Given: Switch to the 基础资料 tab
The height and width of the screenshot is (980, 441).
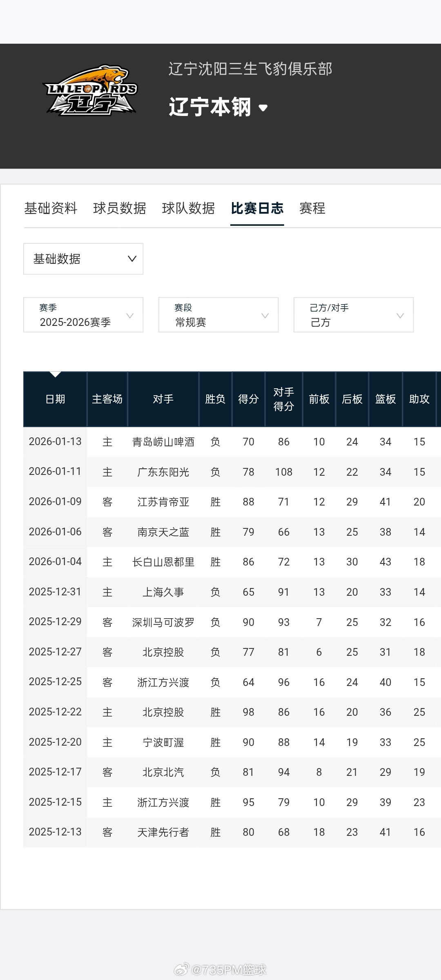Looking at the screenshot, I should pos(51,208).
